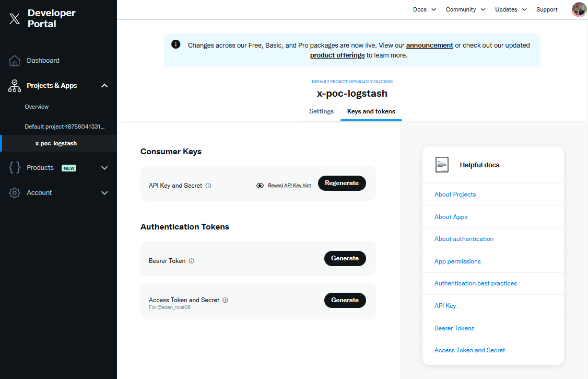
Task: Open the Community dropdown menu
Action: (x=465, y=9)
